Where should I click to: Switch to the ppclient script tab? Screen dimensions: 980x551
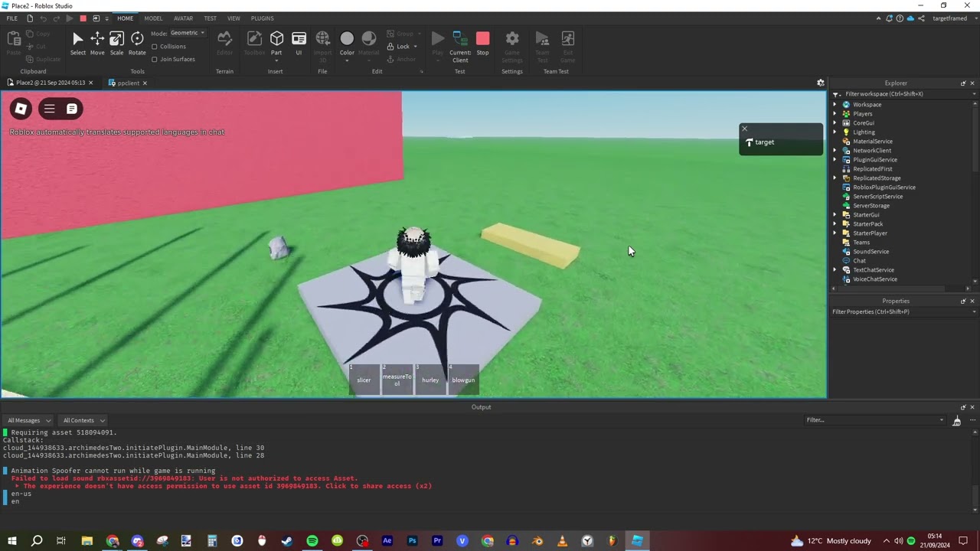tap(128, 83)
